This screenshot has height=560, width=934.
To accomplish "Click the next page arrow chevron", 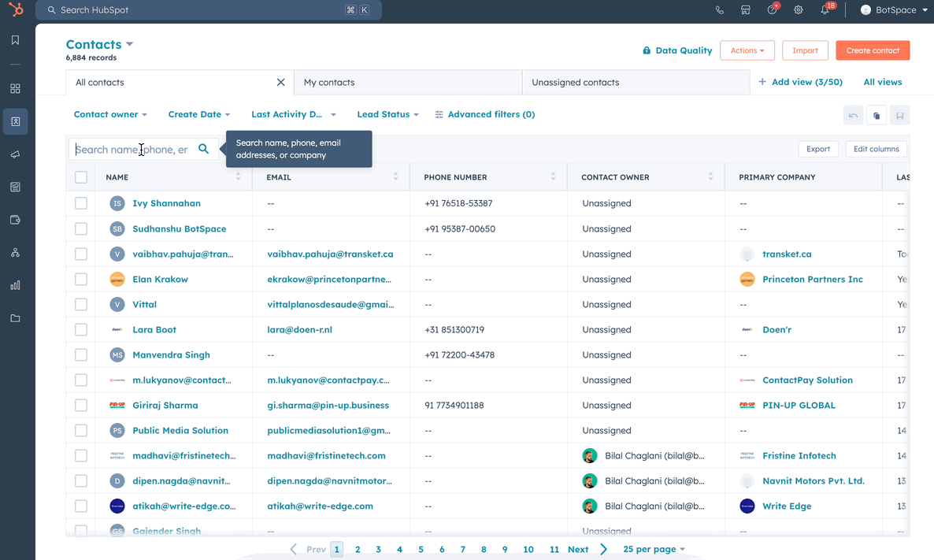I will click(x=604, y=549).
